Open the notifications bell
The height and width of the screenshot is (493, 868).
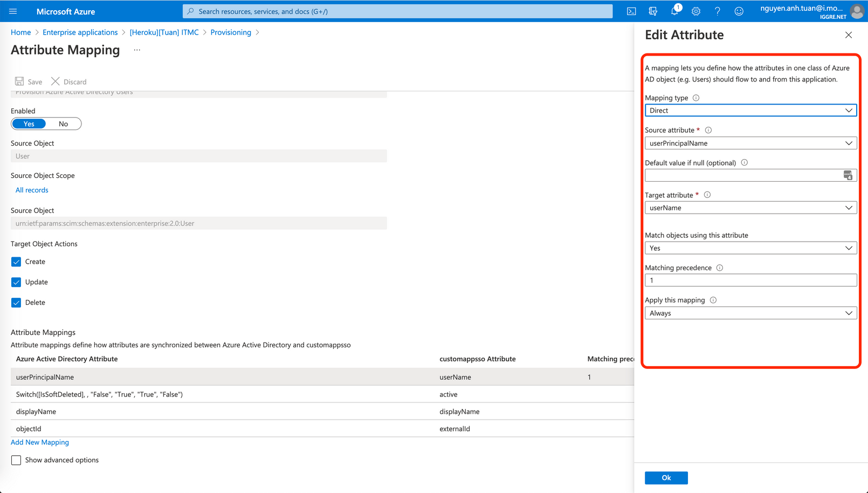[x=674, y=11]
